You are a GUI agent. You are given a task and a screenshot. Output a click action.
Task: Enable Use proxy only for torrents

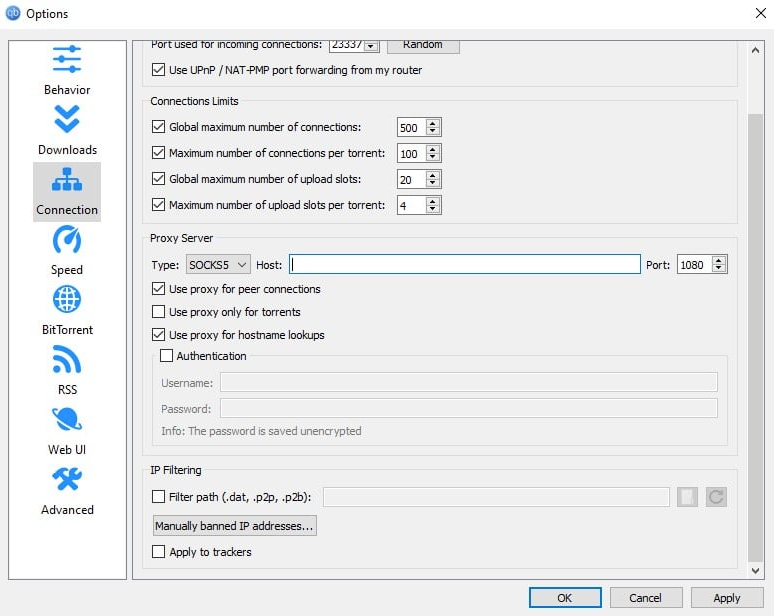click(x=158, y=312)
